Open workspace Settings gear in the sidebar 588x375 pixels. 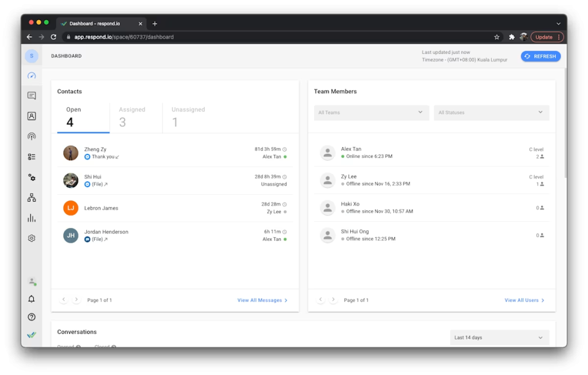coord(32,238)
